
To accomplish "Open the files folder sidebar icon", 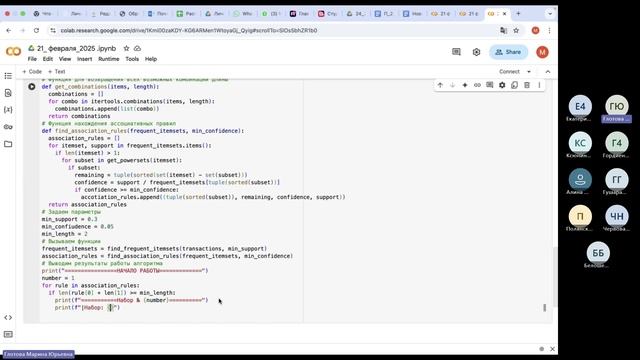I will (8, 144).
